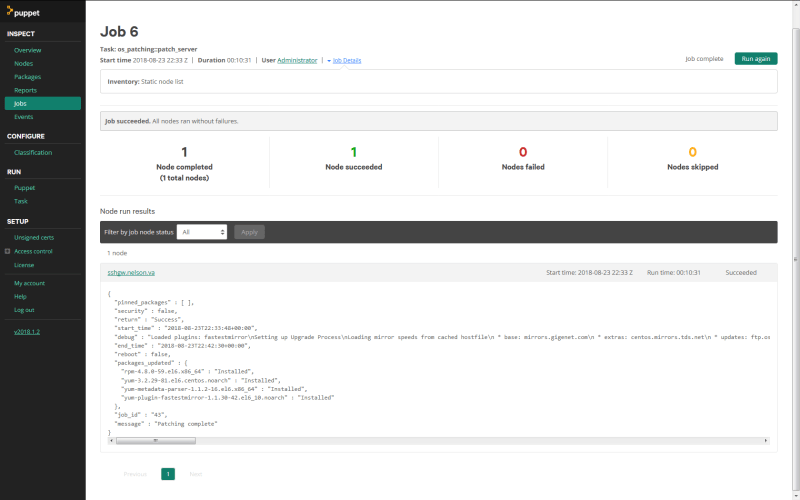Click the Run again button
The width and height of the screenshot is (800, 500).
click(x=756, y=59)
